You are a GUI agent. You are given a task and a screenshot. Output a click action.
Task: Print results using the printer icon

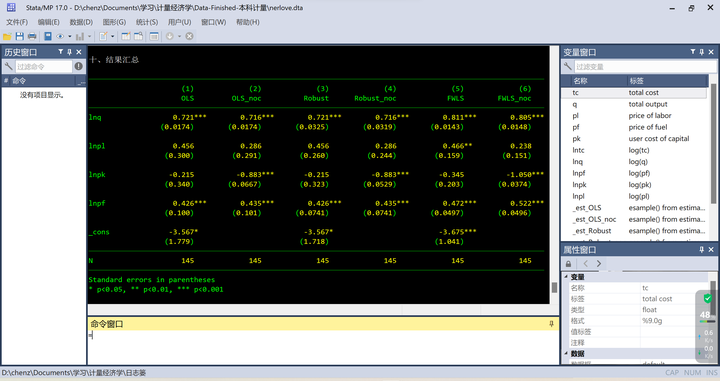click(x=32, y=36)
